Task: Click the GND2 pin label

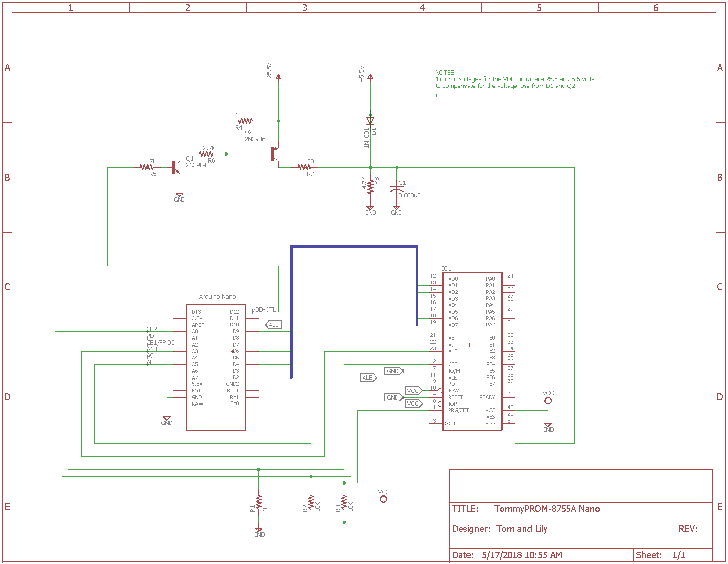Action: click(x=233, y=384)
